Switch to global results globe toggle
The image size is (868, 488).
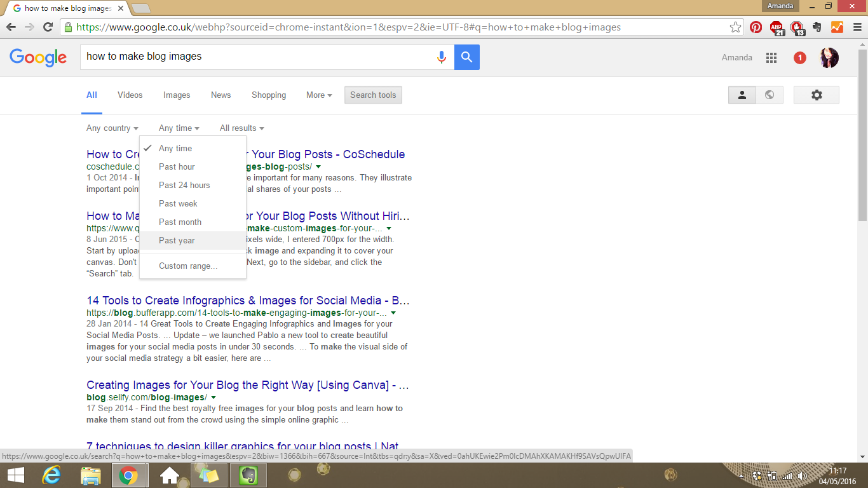pyautogui.click(x=770, y=95)
